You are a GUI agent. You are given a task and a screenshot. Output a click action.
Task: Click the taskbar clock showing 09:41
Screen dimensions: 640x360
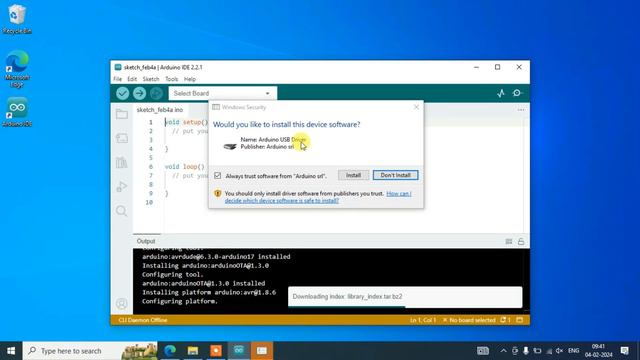tap(598, 351)
